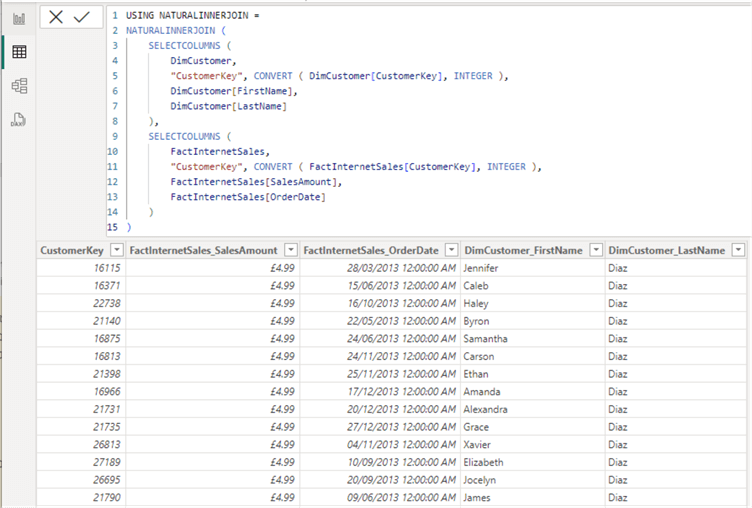
Task: Select the order date 28/03/2013 12:00:00 AM
Action: (x=380, y=268)
